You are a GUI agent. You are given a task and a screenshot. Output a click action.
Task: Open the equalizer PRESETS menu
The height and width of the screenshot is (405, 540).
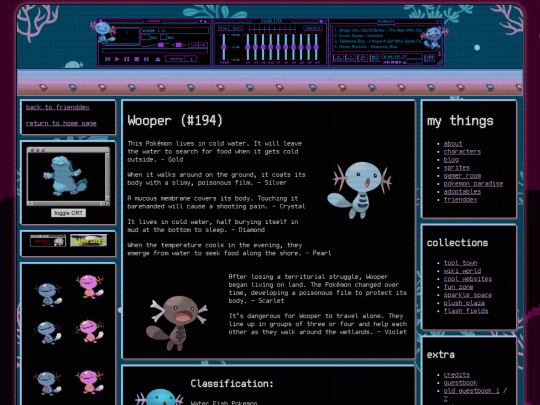click(313, 28)
